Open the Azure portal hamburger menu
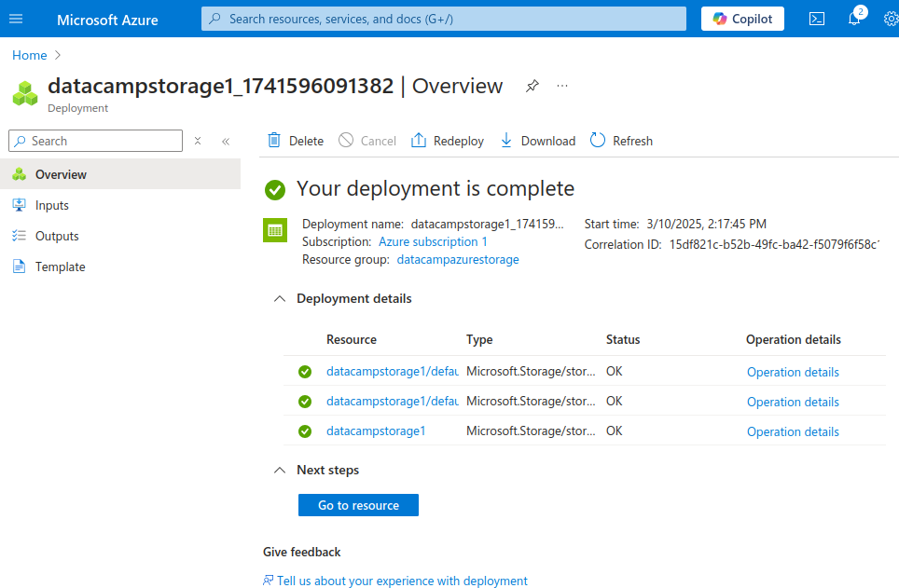This screenshot has height=588, width=899. [16, 19]
